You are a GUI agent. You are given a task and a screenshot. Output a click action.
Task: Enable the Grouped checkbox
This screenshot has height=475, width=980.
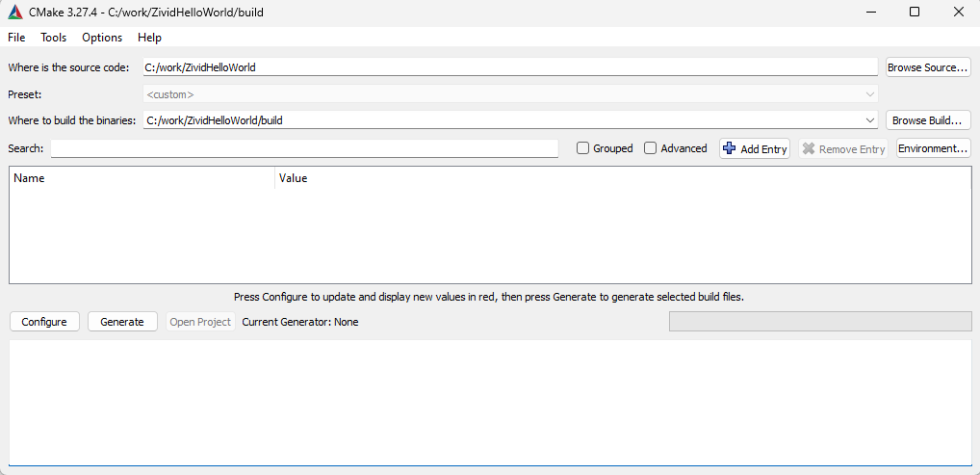[x=583, y=148]
